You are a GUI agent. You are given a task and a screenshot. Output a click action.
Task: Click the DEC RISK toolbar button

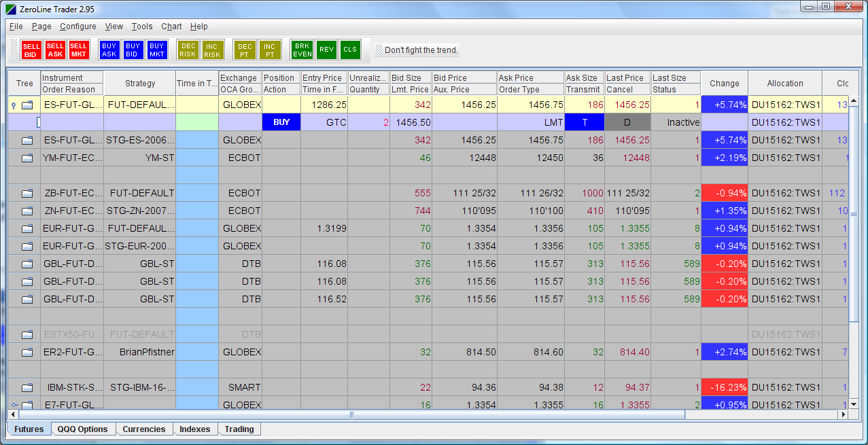pos(188,50)
